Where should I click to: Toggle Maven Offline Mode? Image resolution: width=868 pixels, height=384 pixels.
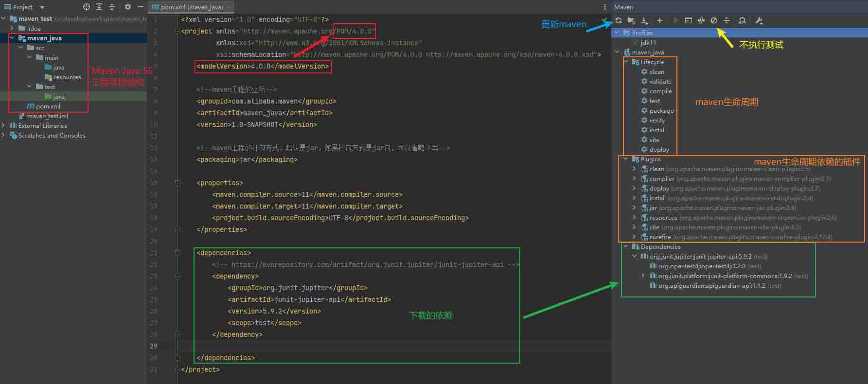coord(701,20)
